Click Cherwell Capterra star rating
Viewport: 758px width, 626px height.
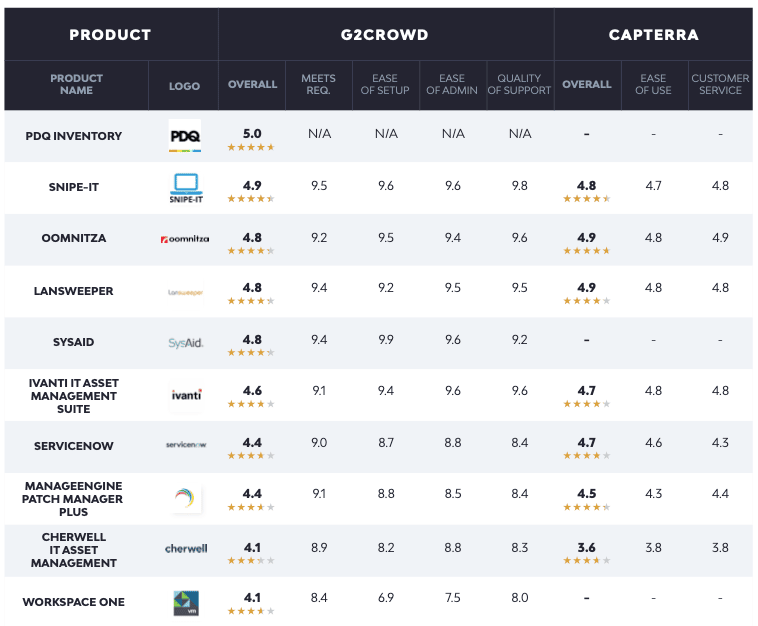click(x=586, y=560)
